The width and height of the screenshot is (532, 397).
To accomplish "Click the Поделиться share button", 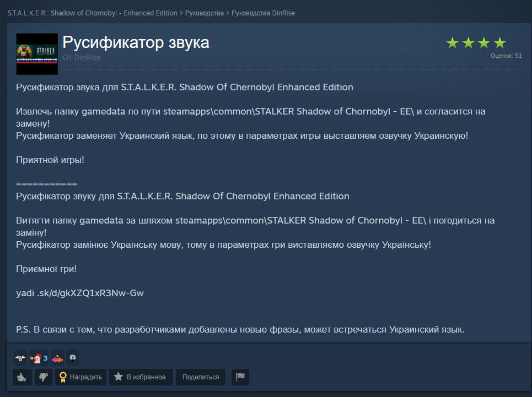I will 201,377.
